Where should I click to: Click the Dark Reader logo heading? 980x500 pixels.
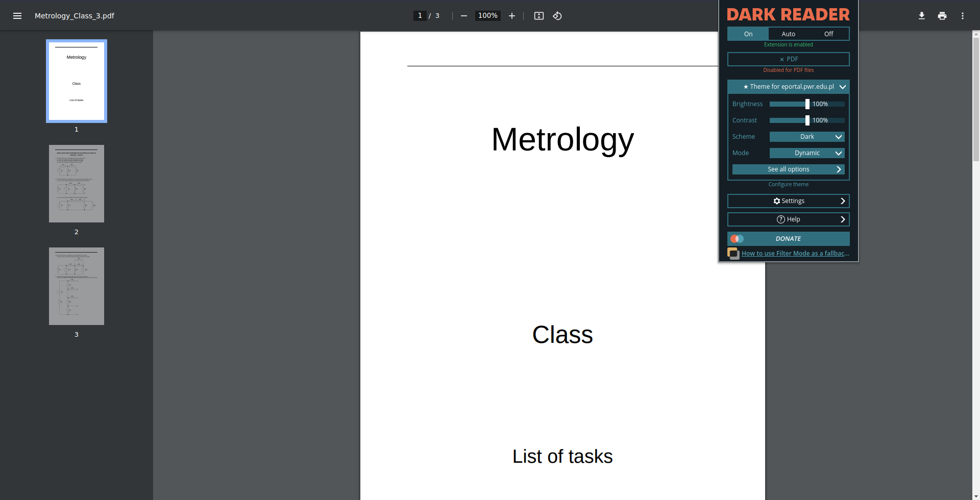(x=789, y=14)
